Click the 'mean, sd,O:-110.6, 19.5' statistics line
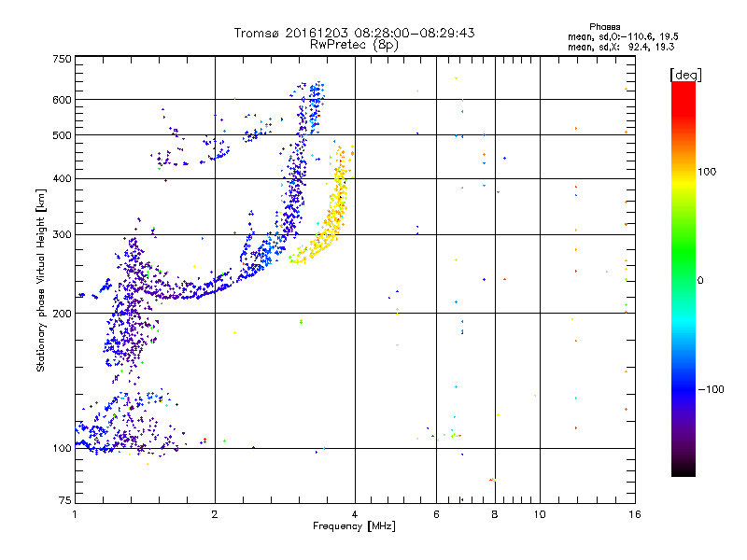 (x=623, y=36)
